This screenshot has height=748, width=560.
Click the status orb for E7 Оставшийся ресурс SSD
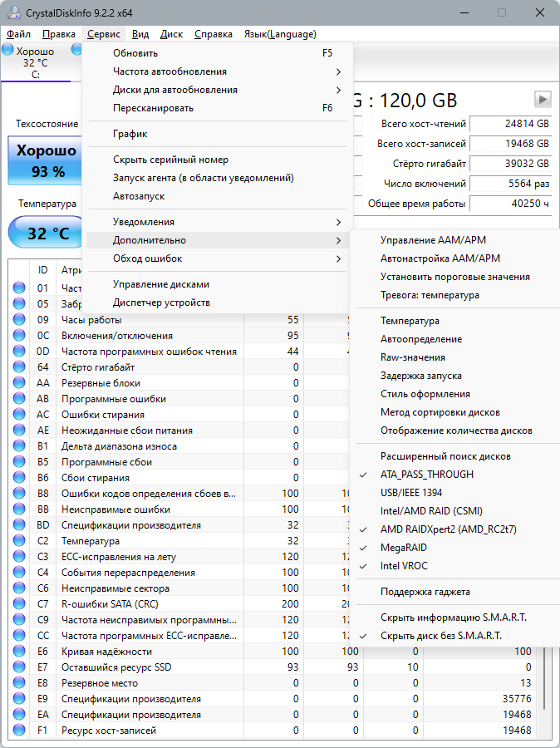pos(19,667)
